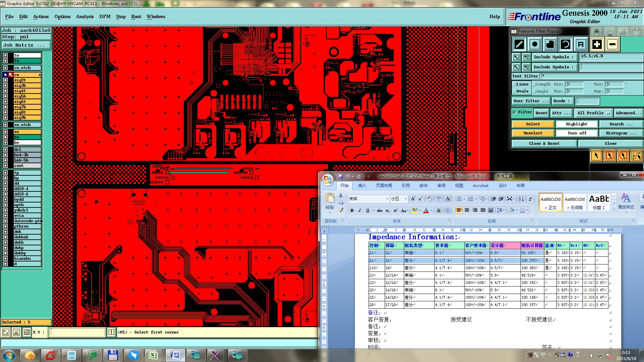The image size is (644, 362).
Task: Click the Bold icon in Word ribbon
Action: point(352,210)
